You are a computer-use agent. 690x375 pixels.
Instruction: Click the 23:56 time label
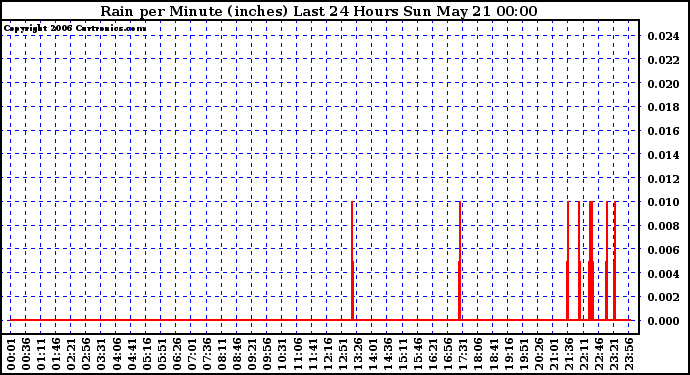[629, 354]
